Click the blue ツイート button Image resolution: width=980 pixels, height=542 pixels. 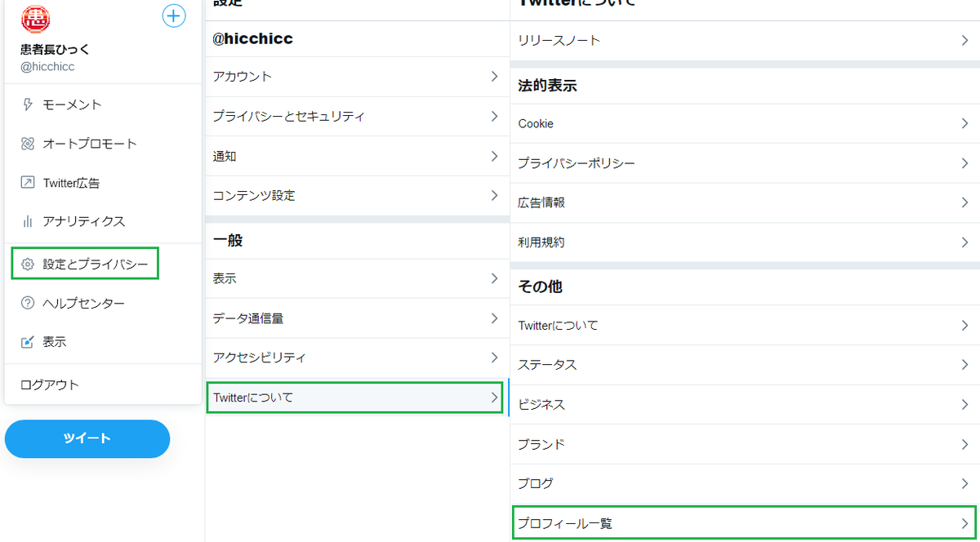pyautogui.click(x=87, y=439)
